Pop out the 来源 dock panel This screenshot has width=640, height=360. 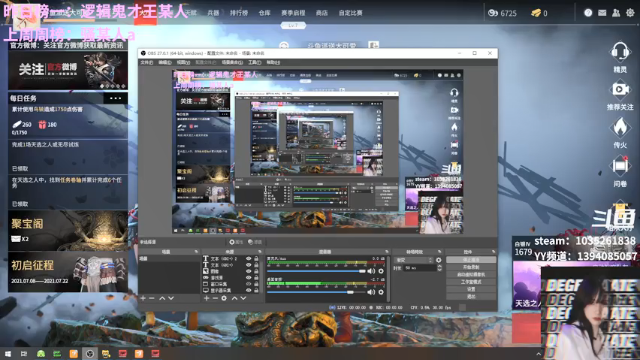point(260,252)
